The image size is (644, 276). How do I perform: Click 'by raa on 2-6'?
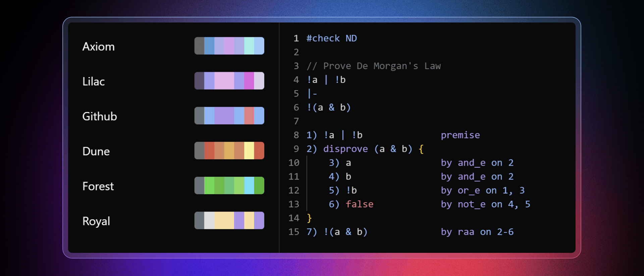[477, 232]
